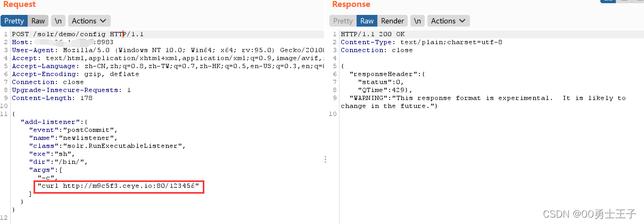Open the Request panel Actions dropdown
Screen dimensions: 644x224
(89, 21)
